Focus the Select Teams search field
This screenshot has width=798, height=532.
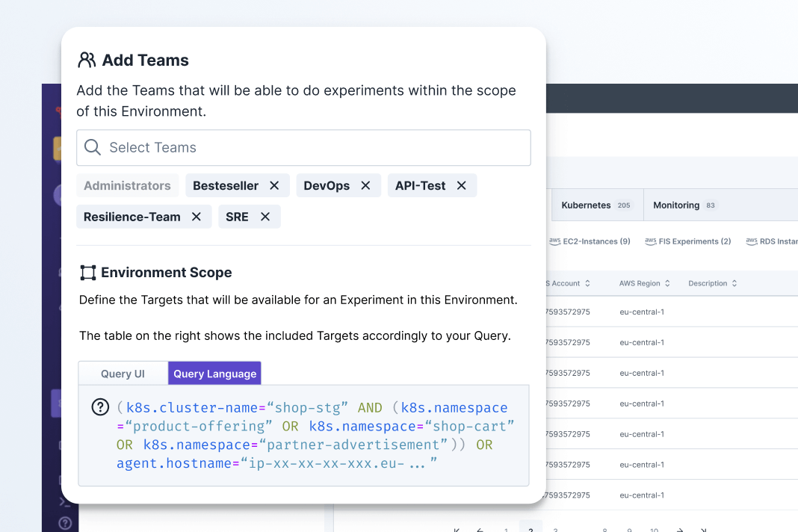click(x=304, y=148)
